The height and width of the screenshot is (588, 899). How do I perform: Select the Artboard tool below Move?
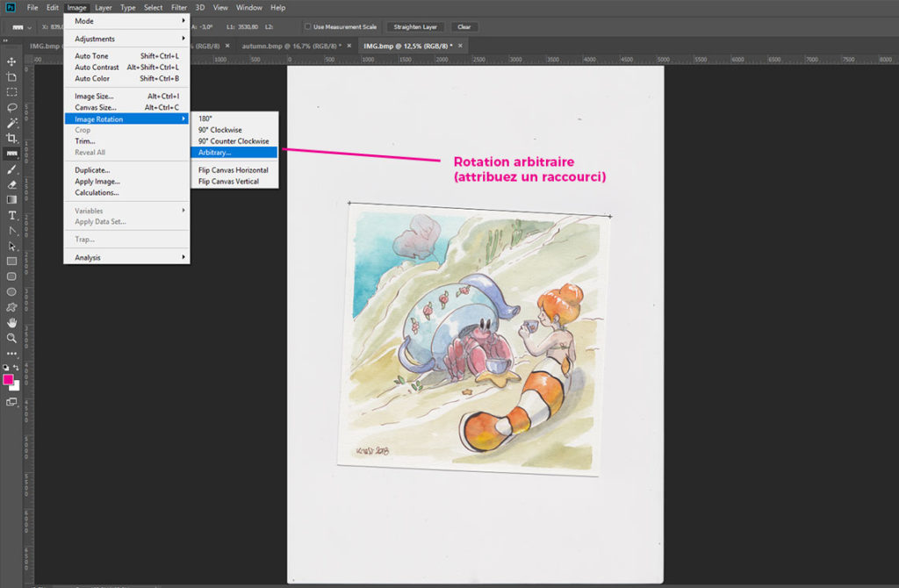click(x=11, y=77)
